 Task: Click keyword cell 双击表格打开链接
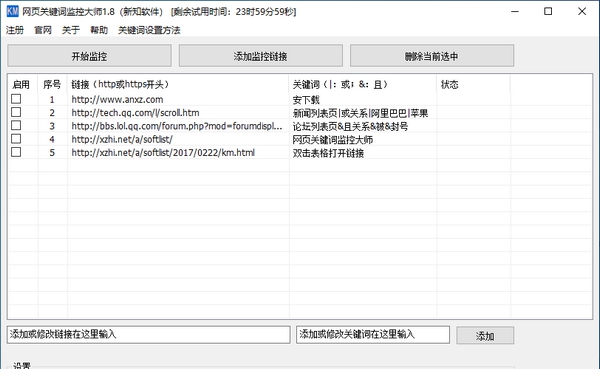point(328,153)
